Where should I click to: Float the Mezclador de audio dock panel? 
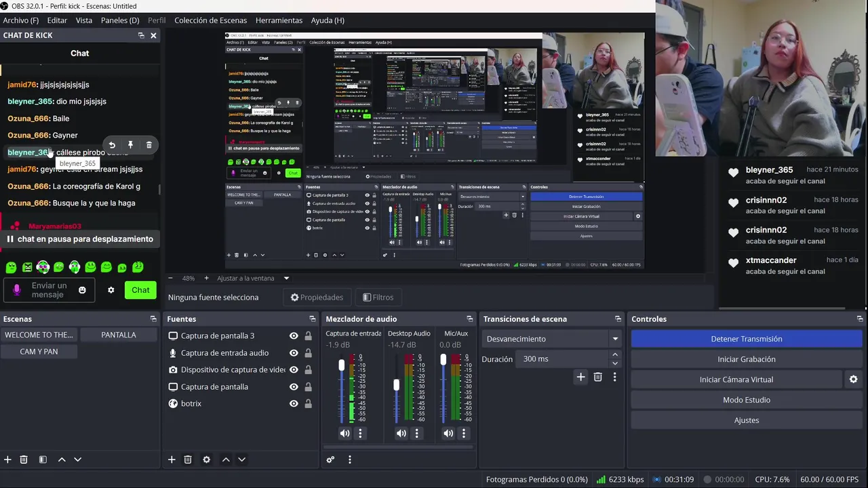(x=469, y=319)
